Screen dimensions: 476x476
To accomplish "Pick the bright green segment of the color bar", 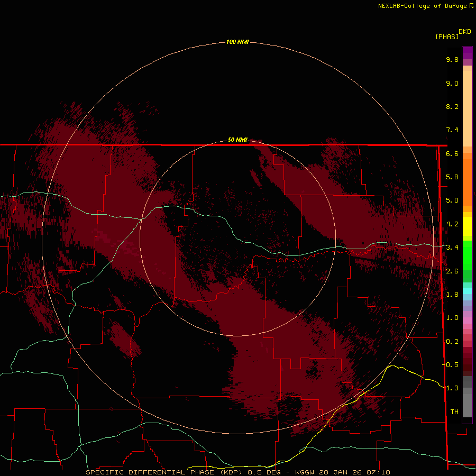I will 467,255.
